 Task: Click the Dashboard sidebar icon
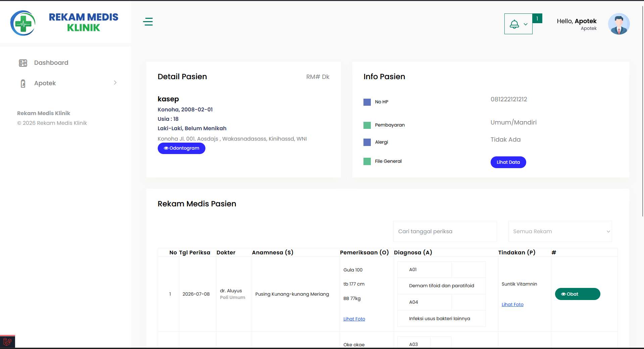[23, 63]
